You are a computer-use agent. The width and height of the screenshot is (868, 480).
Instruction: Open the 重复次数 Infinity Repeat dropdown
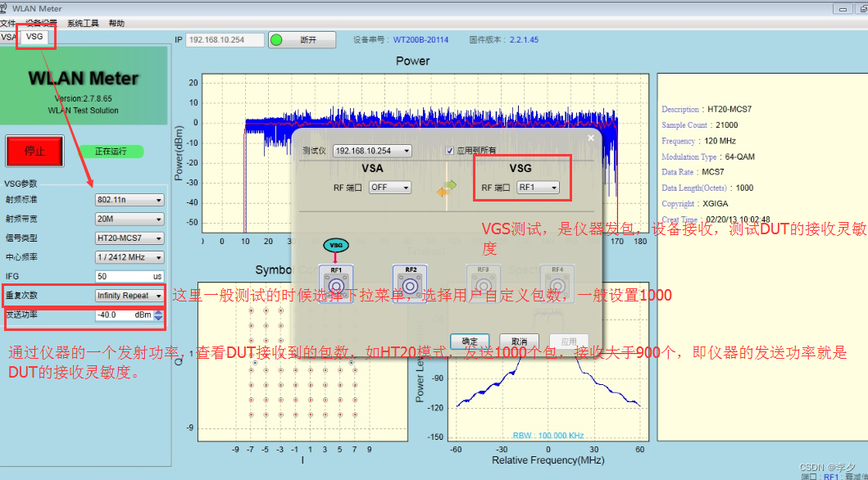(128, 296)
